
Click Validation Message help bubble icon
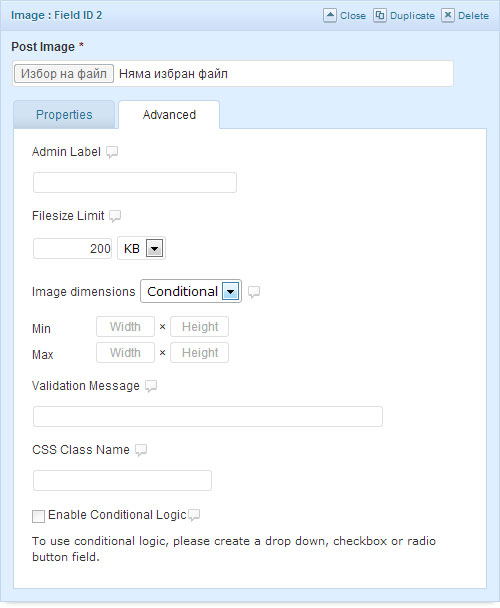151,386
